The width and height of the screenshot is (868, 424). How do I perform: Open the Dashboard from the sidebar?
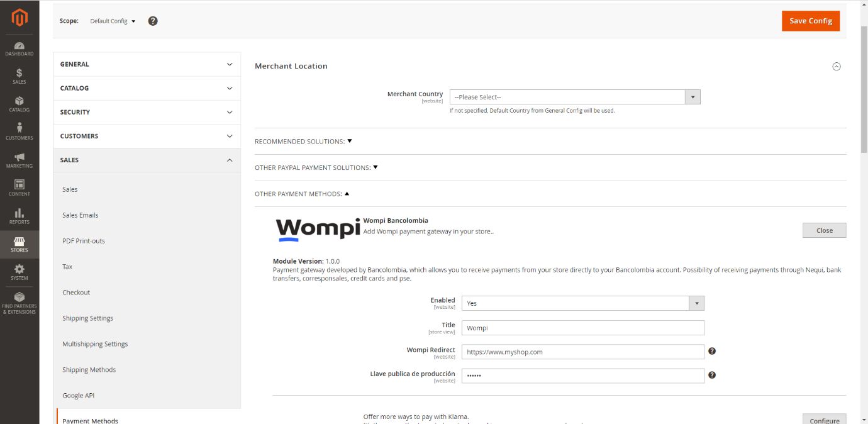coord(19,49)
